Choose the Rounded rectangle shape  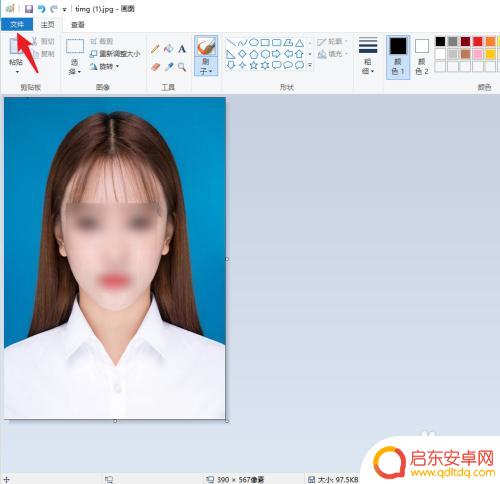(277, 43)
